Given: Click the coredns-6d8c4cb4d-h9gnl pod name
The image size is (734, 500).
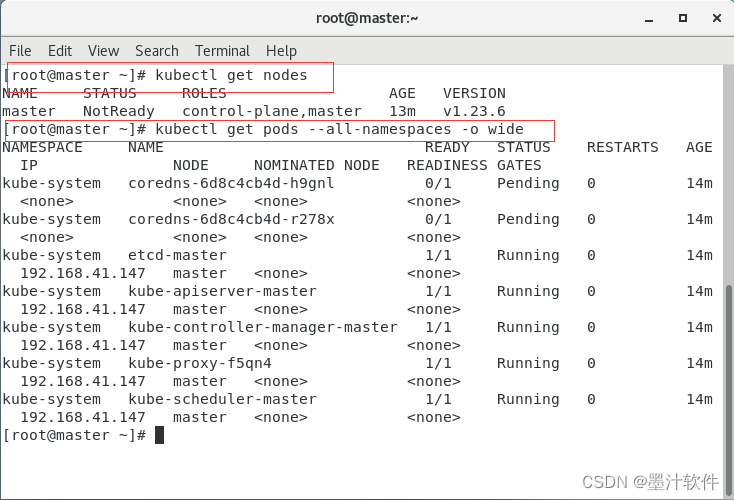Looking at the screenshot, I should click(231, 183).
